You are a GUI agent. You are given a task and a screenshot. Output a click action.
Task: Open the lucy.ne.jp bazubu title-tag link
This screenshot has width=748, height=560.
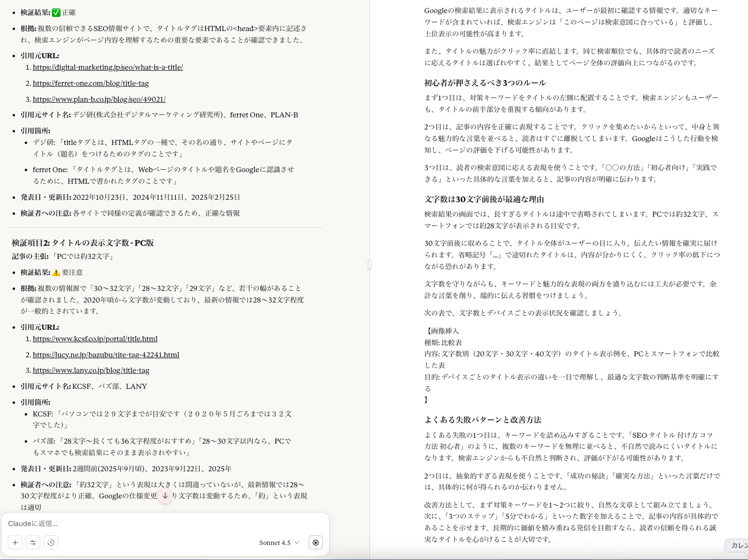106,354
